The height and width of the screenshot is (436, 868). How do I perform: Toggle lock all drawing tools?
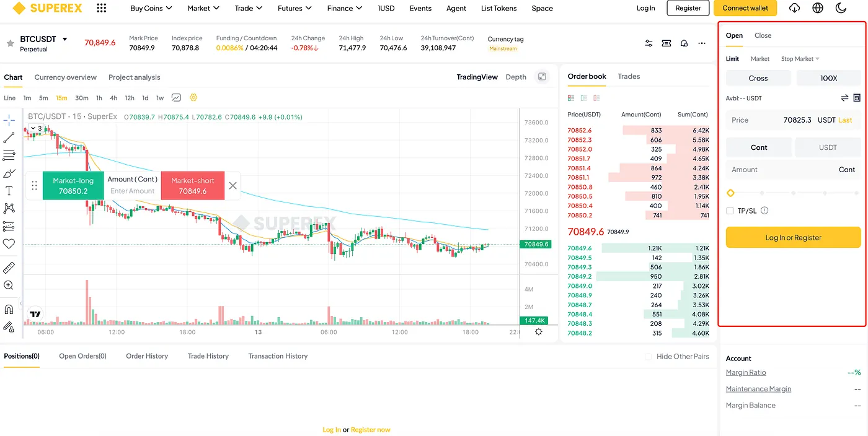[x=9, y=326]
